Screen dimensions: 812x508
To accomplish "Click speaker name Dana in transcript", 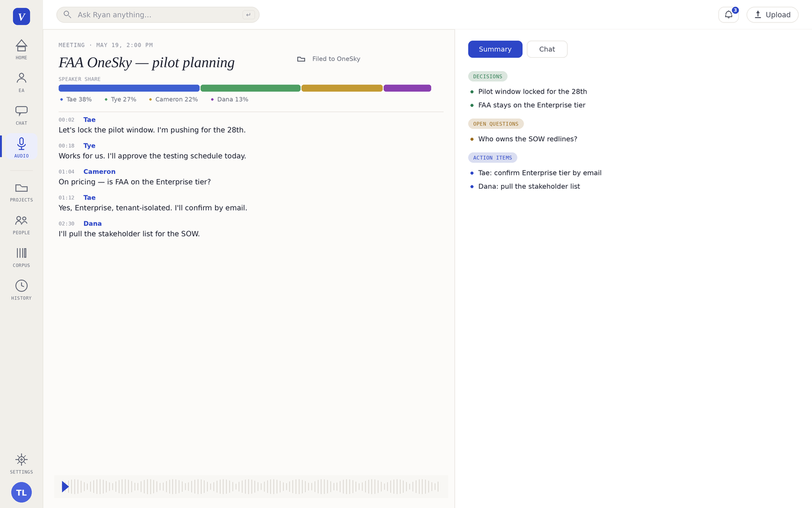I will 92,224.
